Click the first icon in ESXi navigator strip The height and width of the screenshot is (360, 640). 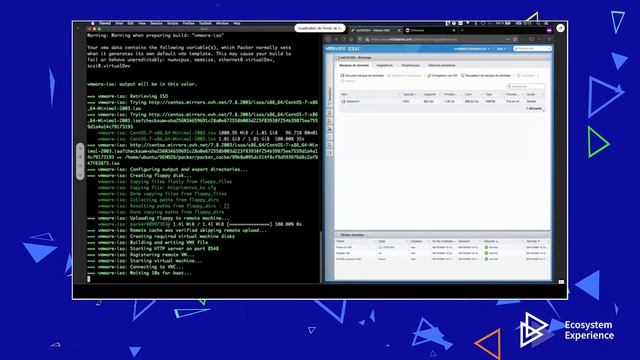point(330,113)
